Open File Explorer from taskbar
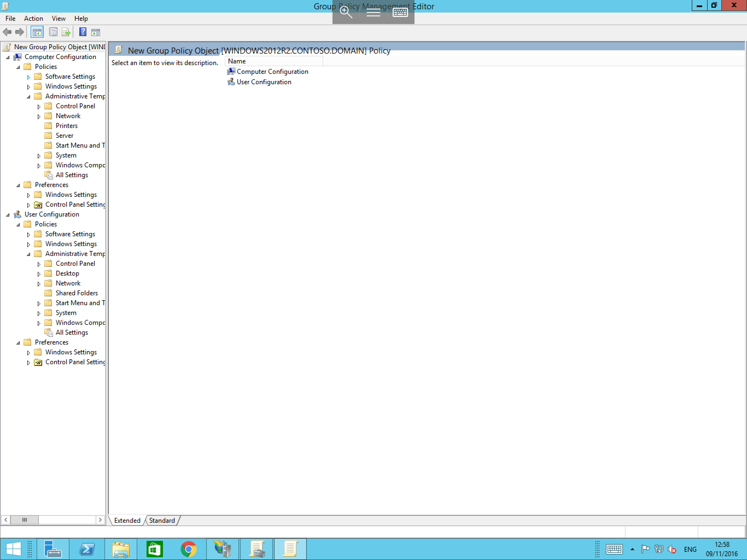 [x=121, y=549]
